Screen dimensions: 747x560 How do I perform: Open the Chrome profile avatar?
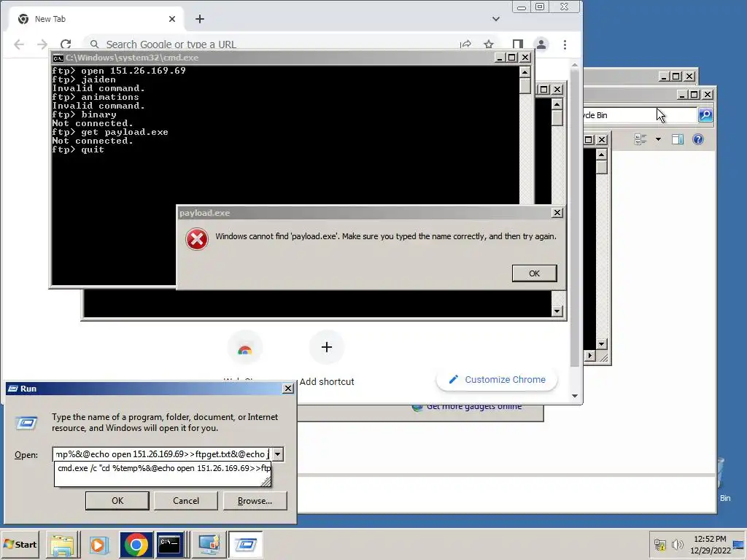tap(541, 44)
